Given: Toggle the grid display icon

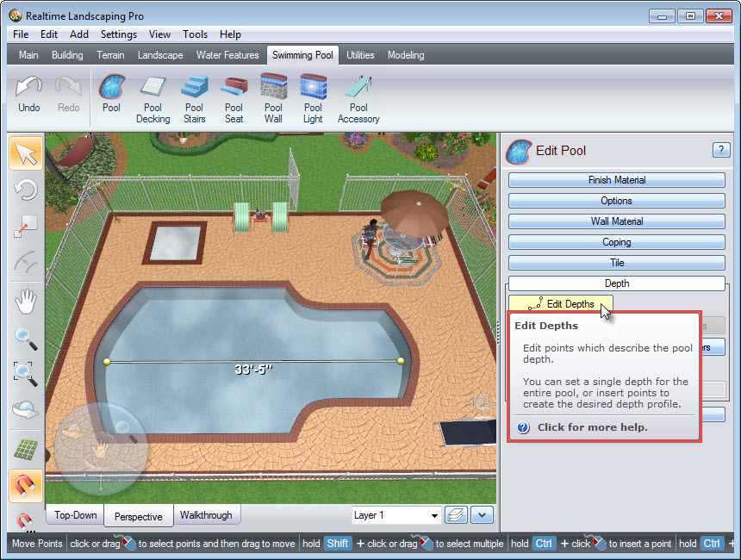Looking at the screenshot, I should pyautogui.click(x=26, y=449).
